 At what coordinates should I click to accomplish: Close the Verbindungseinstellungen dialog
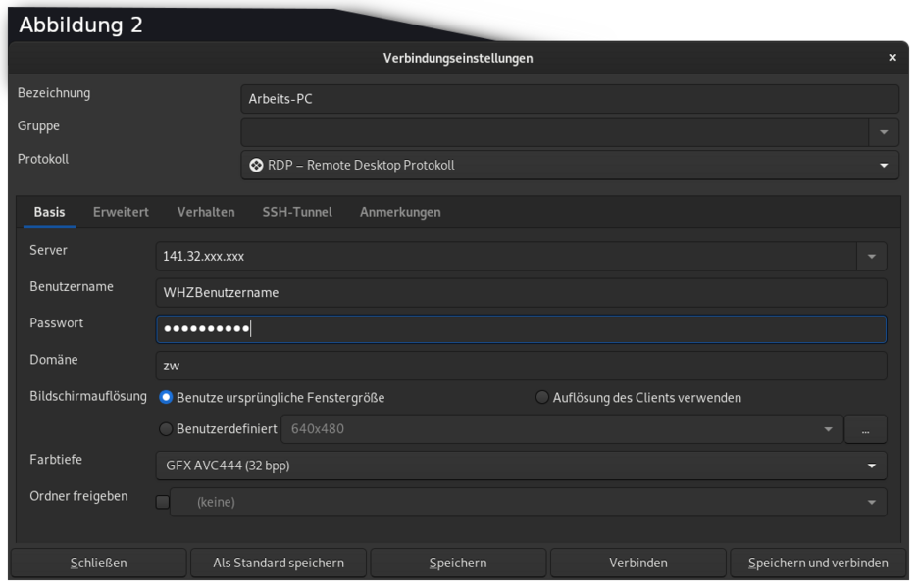coord(892,57)
